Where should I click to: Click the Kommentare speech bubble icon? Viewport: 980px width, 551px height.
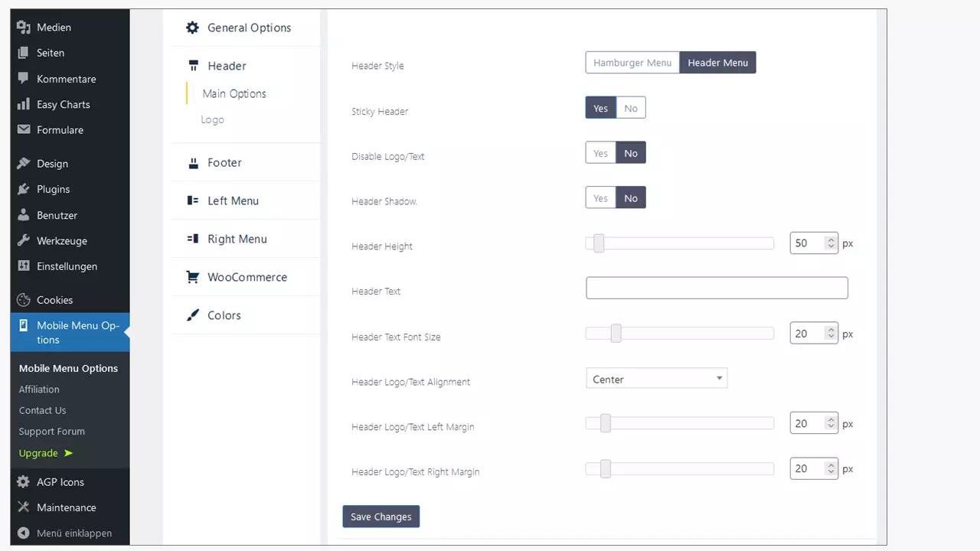pos(24,79)
